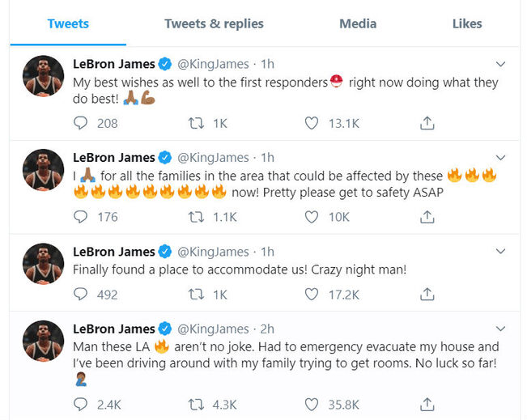527x420 pixels.
Task: Click @KingJames handle on the top tweet
Action: 213,64
